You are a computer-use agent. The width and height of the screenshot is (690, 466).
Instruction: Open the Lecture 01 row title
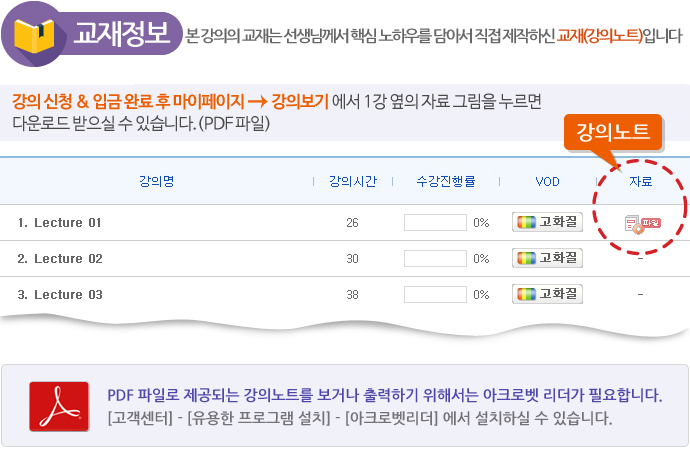68,222
